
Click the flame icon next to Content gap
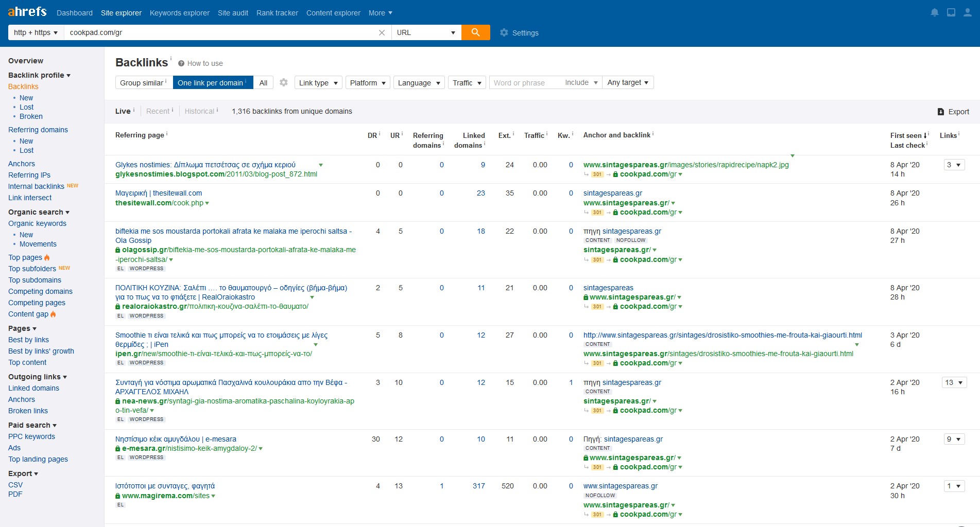(x=53, y=314)
